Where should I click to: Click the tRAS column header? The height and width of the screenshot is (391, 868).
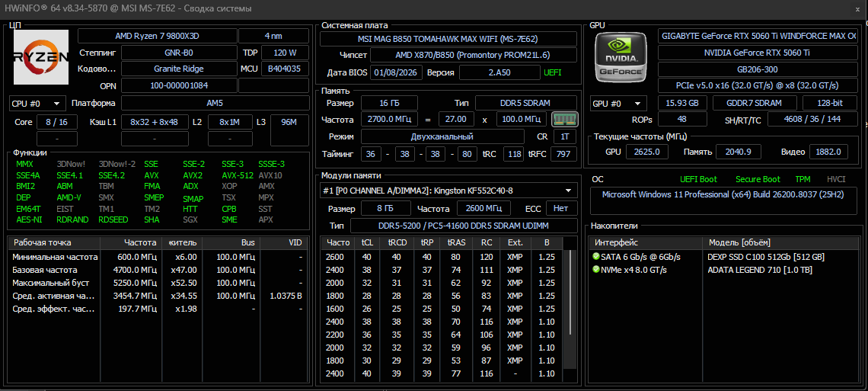456,242
